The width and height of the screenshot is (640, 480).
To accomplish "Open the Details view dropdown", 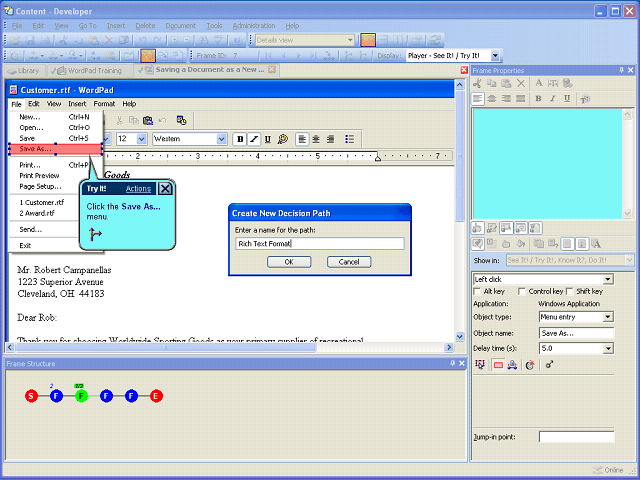I will click(350, 40).
